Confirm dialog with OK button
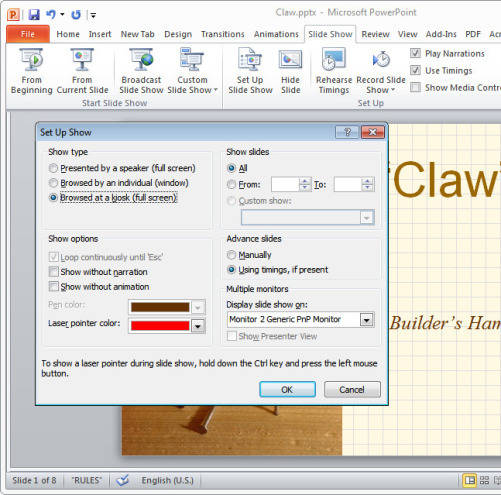Image resolution: width=501 pixels, height=495 pixels. [287, 389]
